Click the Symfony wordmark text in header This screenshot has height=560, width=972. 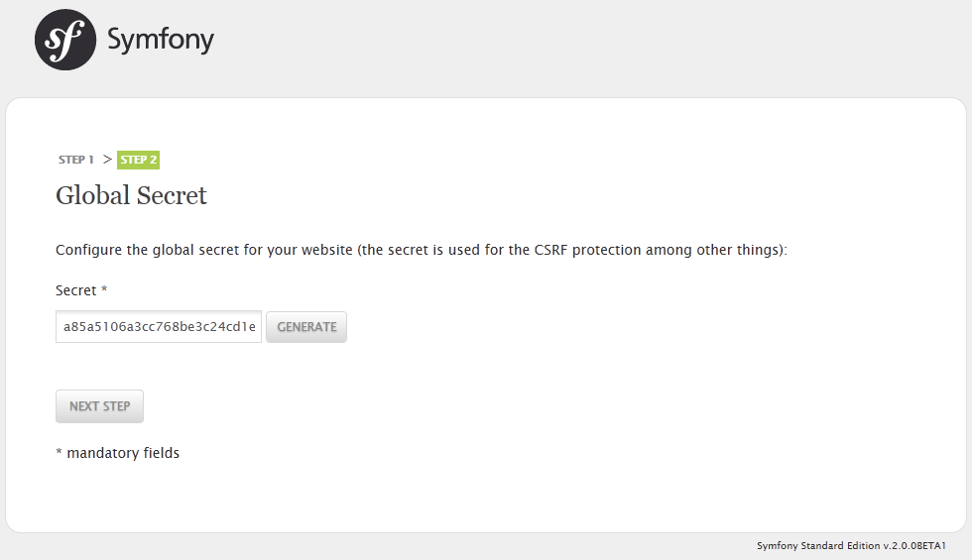click(161, 41)
